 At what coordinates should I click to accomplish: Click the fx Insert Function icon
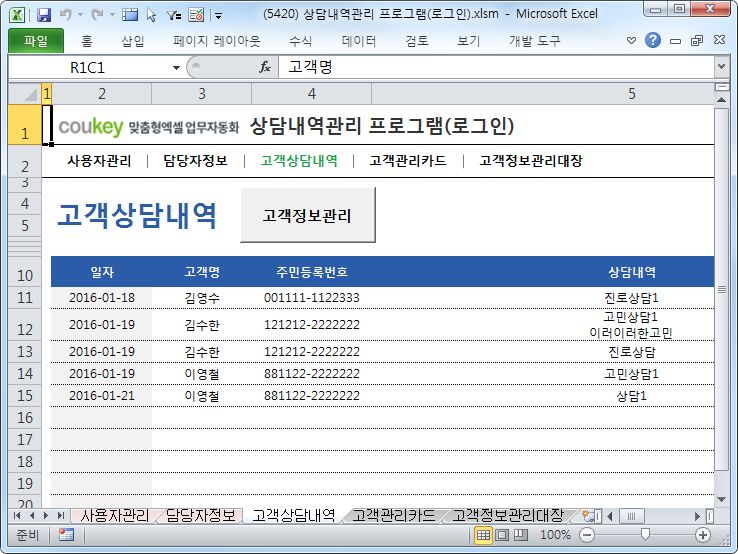click(x=265, y=67)
